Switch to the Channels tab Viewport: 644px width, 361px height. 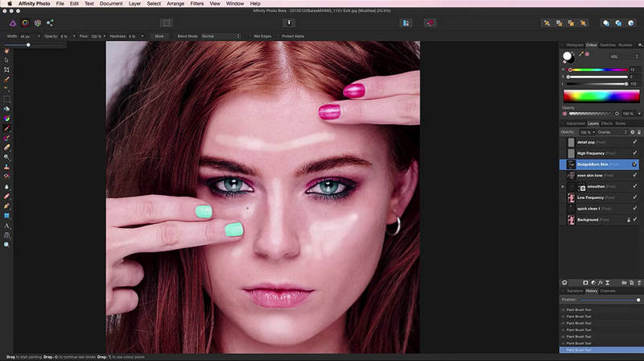click(x=608, y=291)
